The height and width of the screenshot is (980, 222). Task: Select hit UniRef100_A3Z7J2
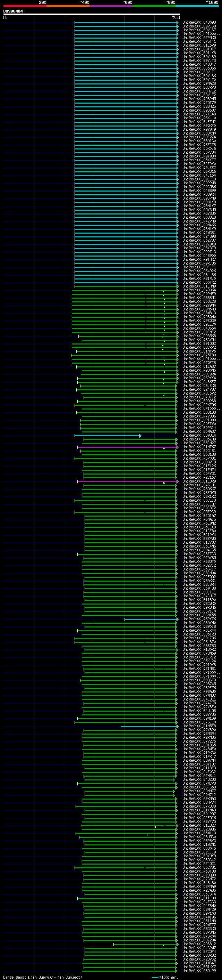199,566
